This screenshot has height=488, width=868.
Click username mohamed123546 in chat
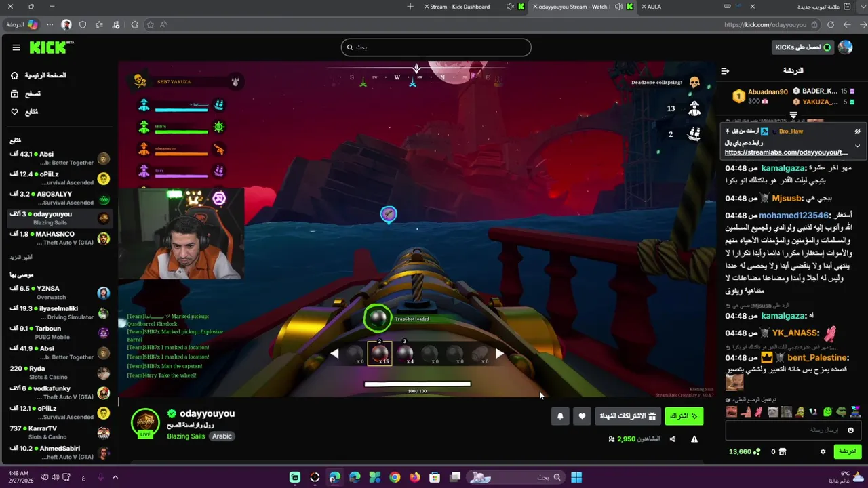[x=793, y=216]
